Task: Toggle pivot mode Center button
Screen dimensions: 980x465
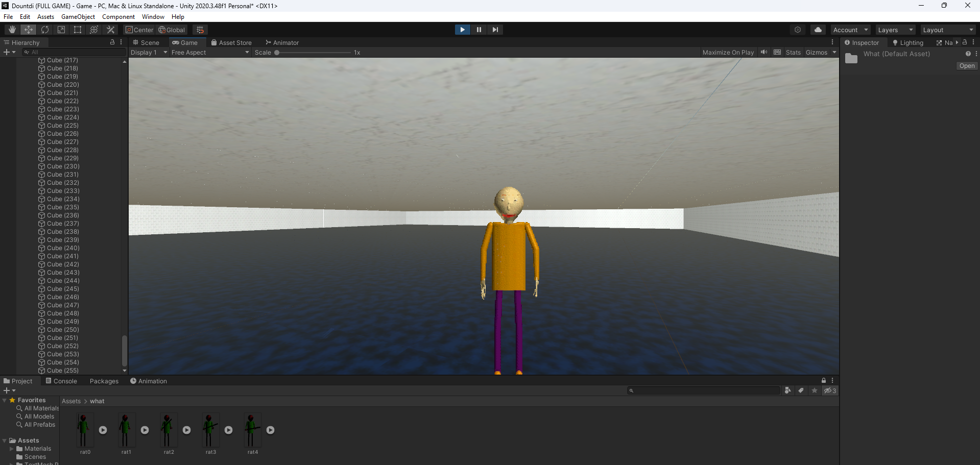Action: pos(139,30)
